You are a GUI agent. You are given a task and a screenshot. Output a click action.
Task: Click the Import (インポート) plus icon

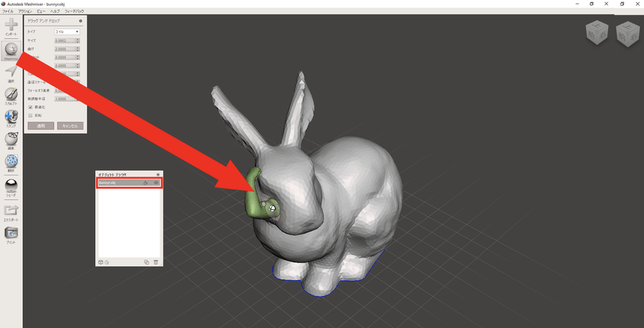11,25
